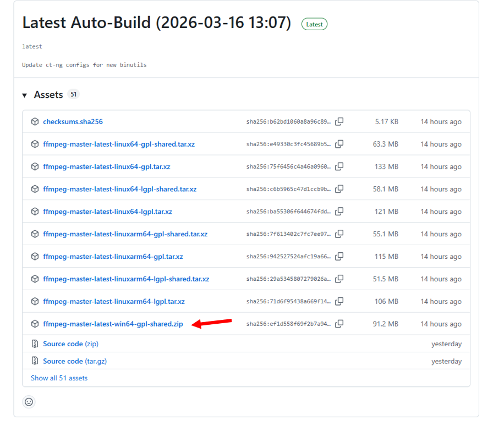Copy hash of linux64-lgpl-shared.tar.xz asset
The width and height of the screenshot is (504, 421).
coord(339,189)
